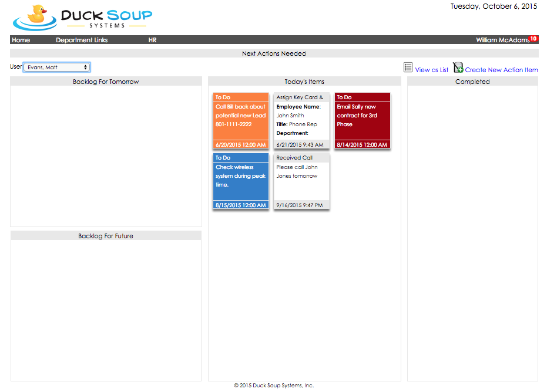Click the Backlog For Tomorrow header

[106, 82]
